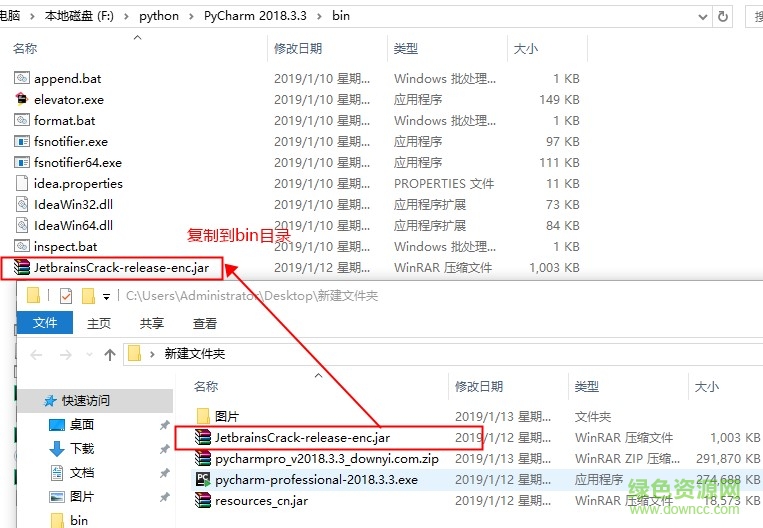
Task: Click the forward navigation arrow
Action: click(66, 355)
